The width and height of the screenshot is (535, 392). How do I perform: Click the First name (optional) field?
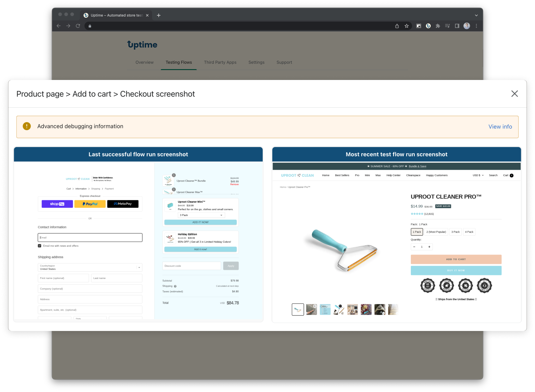pyautogui.click(x=63, y=278)
